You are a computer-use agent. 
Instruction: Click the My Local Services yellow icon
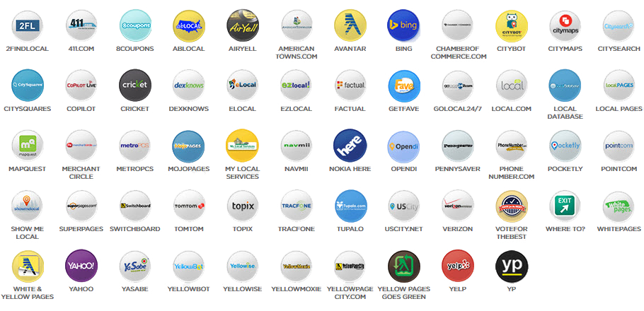click(x=242, y=146)
